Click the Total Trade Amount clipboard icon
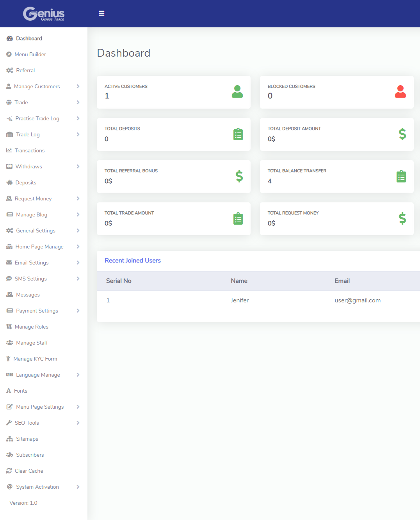This screenshot has height=520, width=420. coord(238,219)
